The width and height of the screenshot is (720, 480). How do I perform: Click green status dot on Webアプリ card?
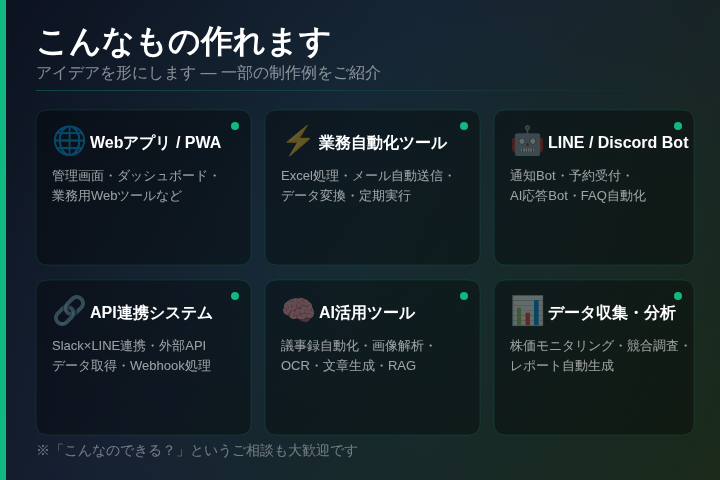tap(235, 126)
